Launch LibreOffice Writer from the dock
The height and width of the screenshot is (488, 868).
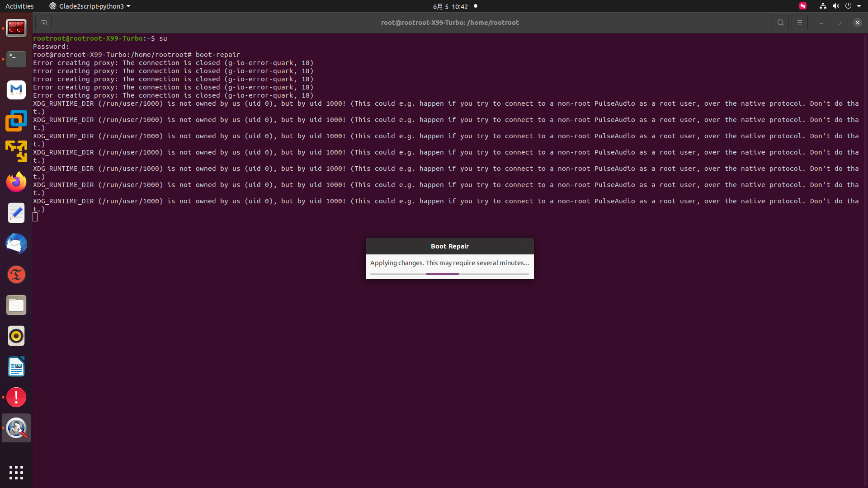(x=16, y=366)
